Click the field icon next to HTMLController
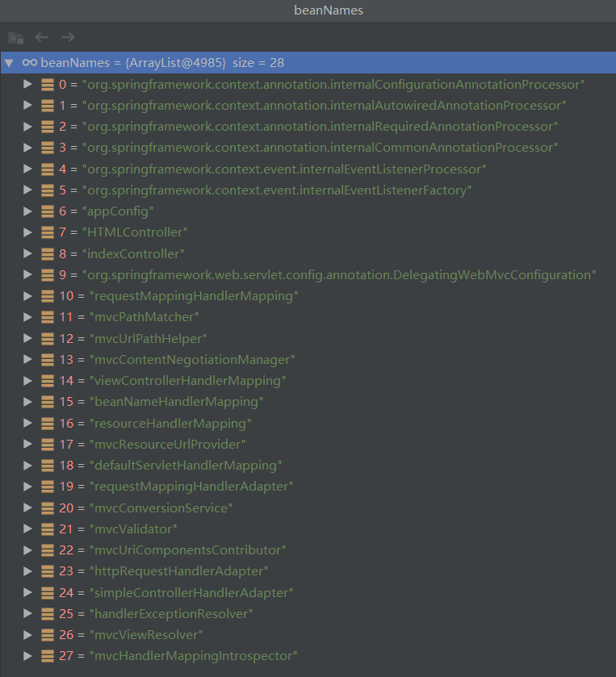Viewport: 616px width, 677px height. (47, 232)
